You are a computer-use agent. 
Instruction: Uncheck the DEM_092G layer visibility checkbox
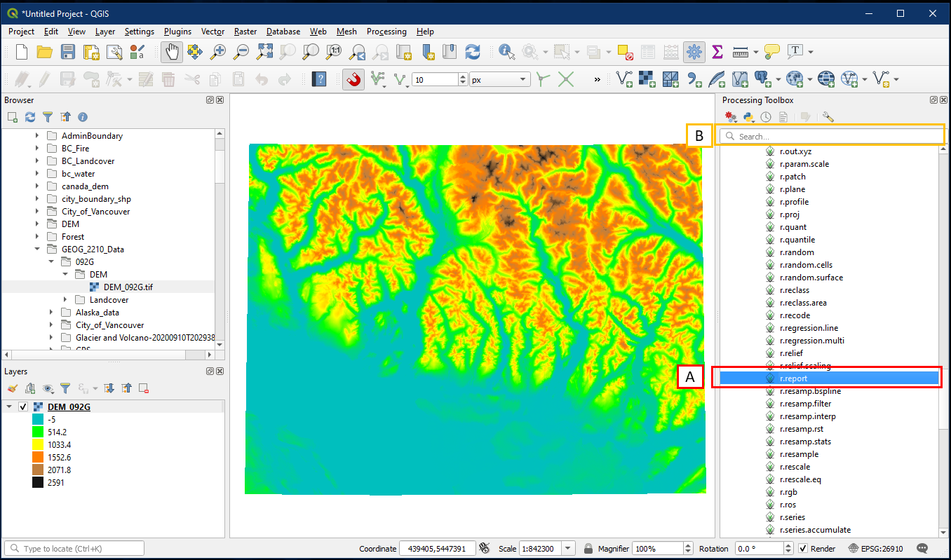pyautogui.click(x=23, y=407)
